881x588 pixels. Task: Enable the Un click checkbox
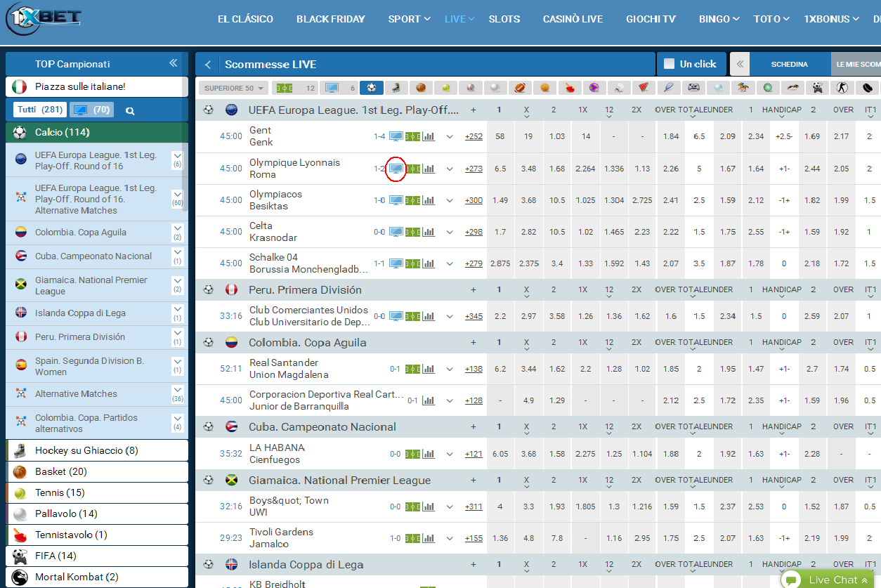pos(670,64)
